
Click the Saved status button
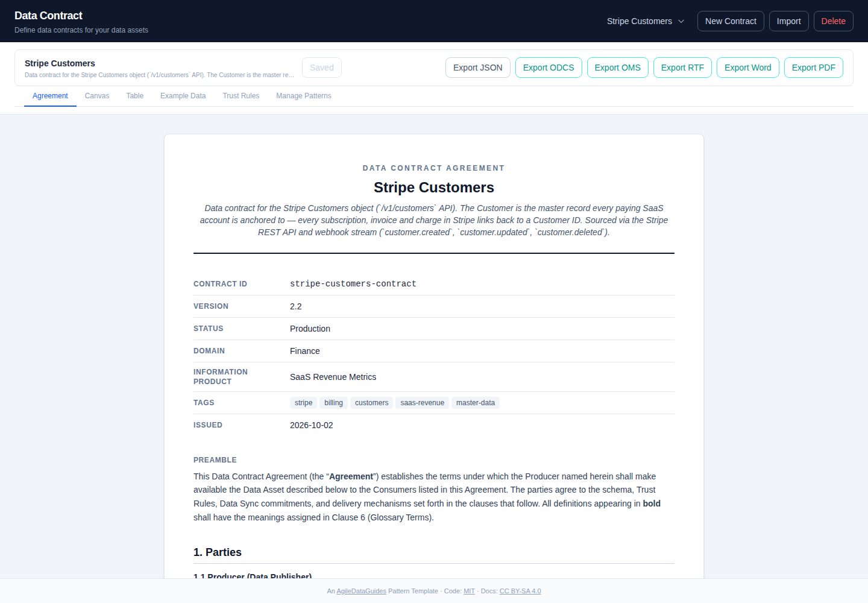click(x=322, y=68)
